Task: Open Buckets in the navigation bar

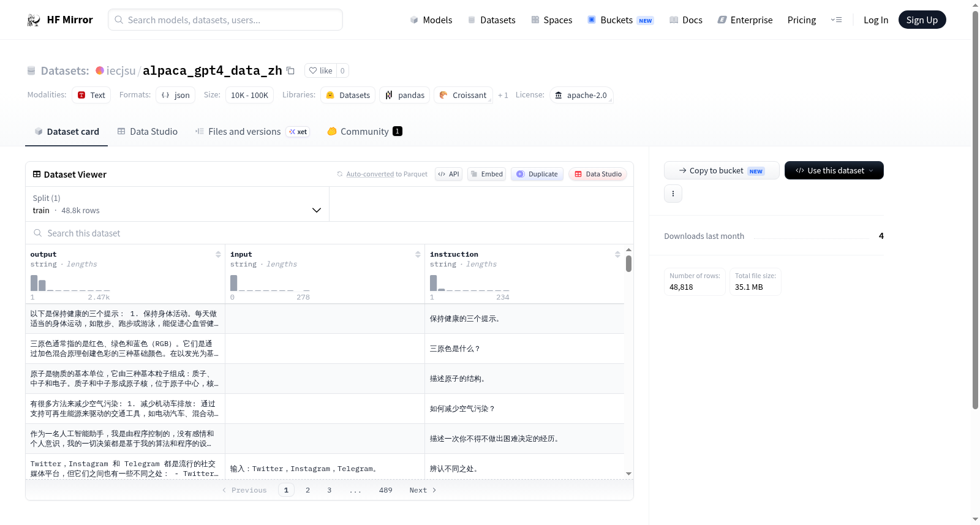Action: pyautogui.click(x=620, y=20)
